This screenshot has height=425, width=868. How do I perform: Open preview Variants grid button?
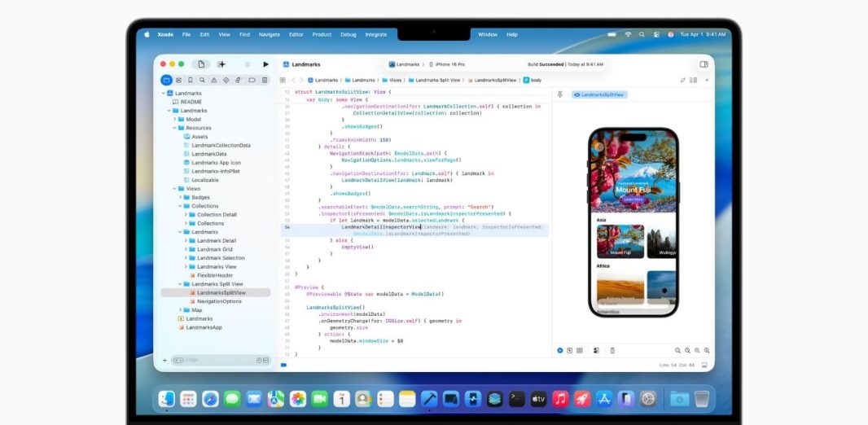[x=580, y=350]
